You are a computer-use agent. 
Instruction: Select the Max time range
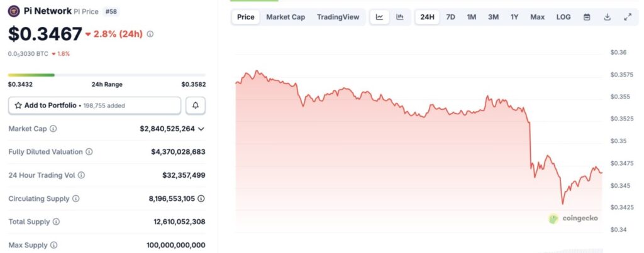coord(537,17)
